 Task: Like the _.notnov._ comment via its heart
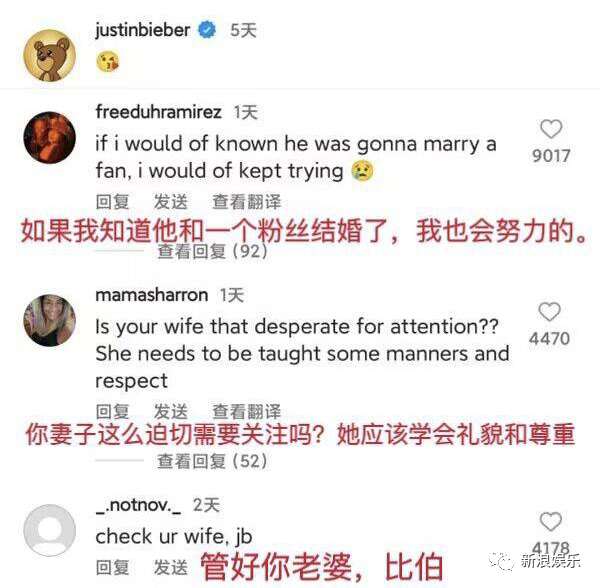click(551, 521)
